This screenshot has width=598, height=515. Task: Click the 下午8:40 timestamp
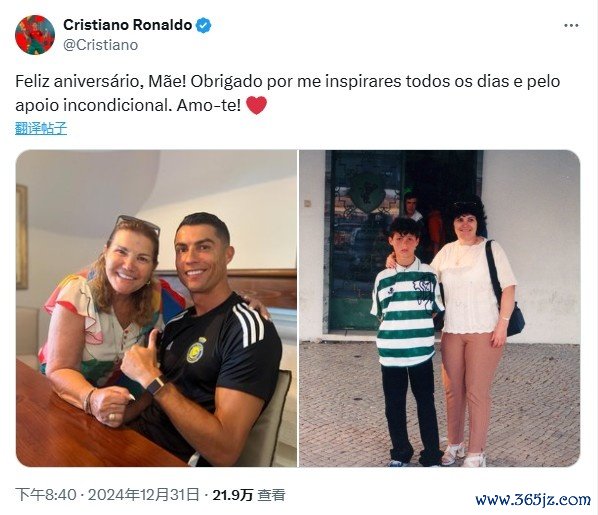[x=46, y=495]
